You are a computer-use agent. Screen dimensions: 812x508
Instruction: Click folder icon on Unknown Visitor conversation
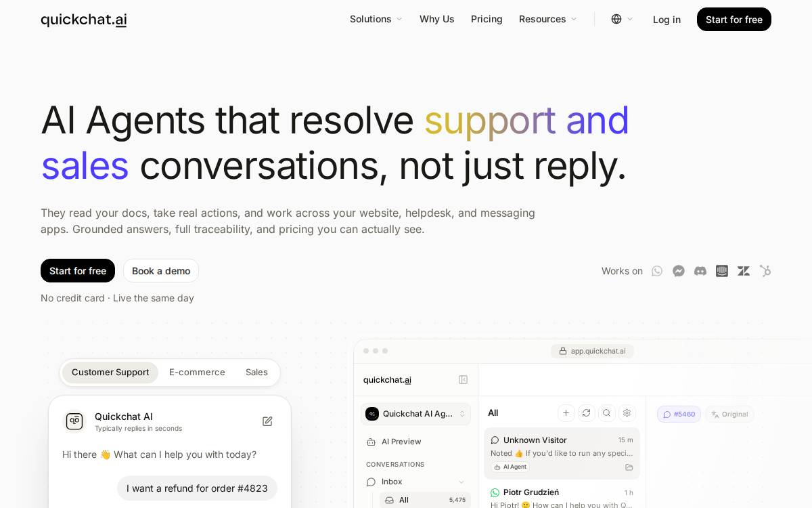click(x=629, y=467)
